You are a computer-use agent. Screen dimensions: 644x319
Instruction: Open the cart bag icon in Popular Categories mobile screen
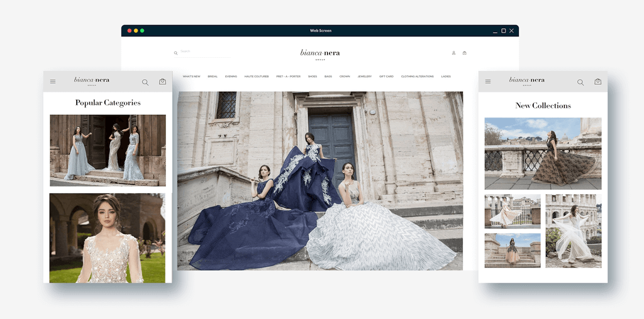(163, 82)
